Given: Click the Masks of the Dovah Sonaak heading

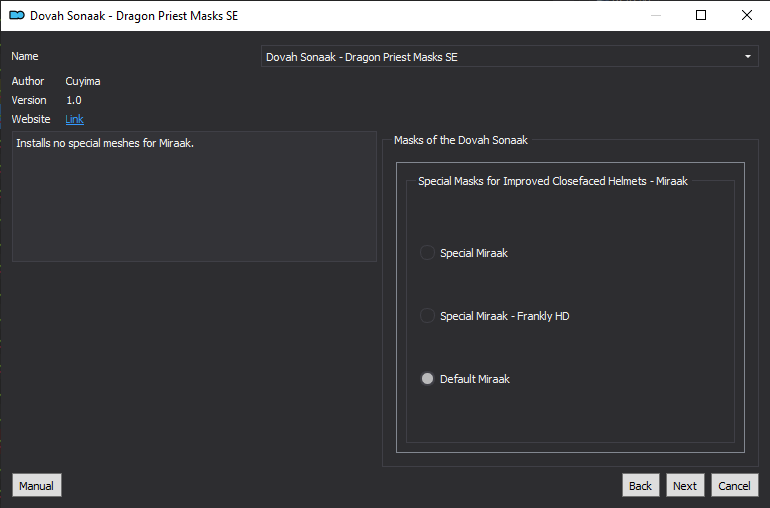Looking at the screenshot, I should pyautogui.click(x=461, y=141).
